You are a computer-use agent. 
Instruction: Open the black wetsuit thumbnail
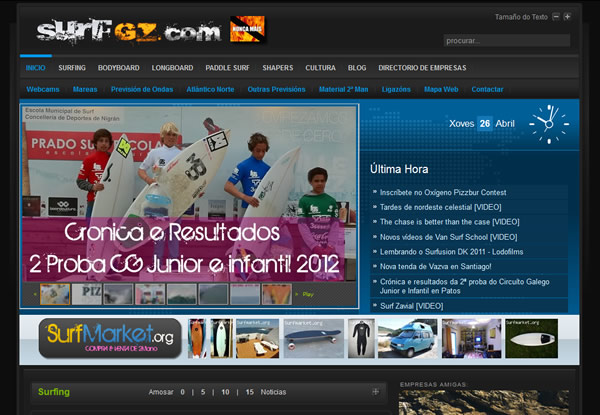pos(361,339)
